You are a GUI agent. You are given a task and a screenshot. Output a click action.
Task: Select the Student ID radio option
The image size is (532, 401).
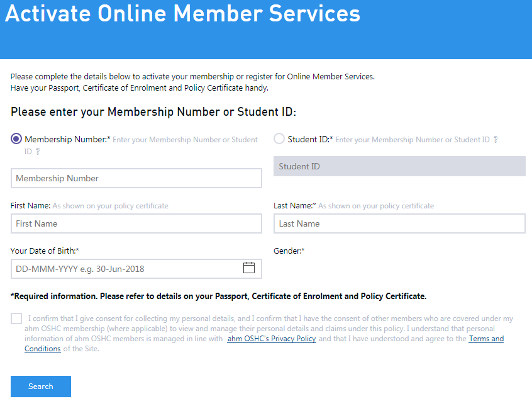[x=279, y=139]
